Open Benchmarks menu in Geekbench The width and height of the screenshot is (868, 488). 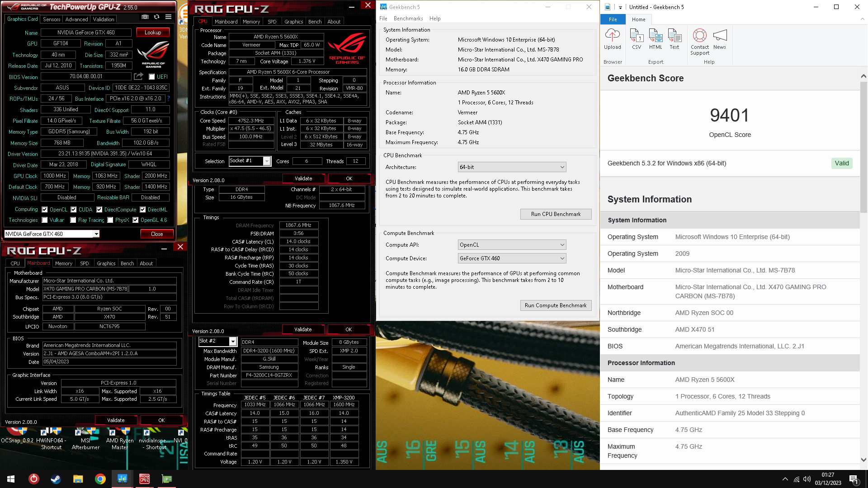[408, 19]
